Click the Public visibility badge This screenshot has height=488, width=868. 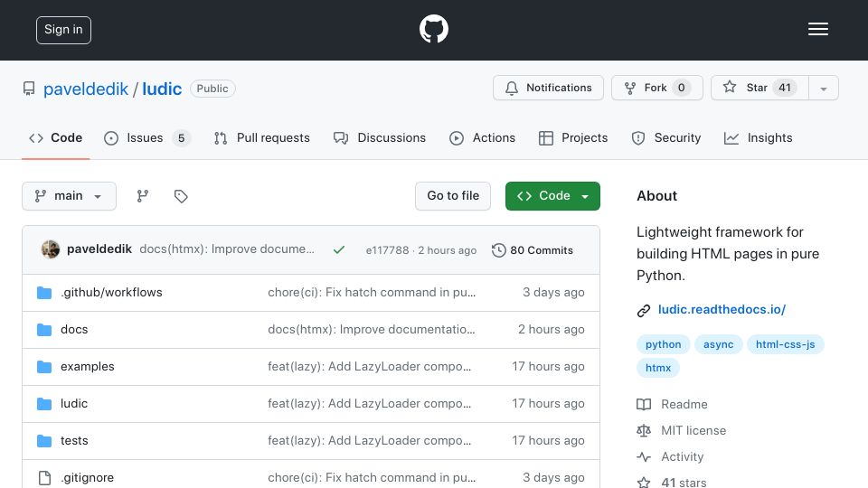pos(212,89)
